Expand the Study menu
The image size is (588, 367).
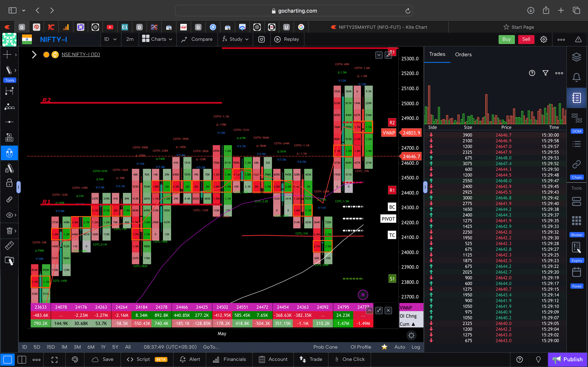(235, 39)
